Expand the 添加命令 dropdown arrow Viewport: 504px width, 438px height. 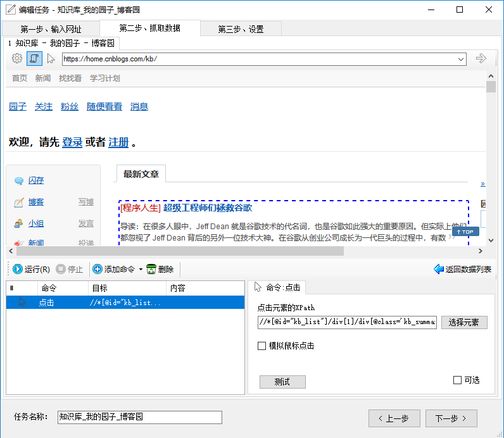click(140, 270)
